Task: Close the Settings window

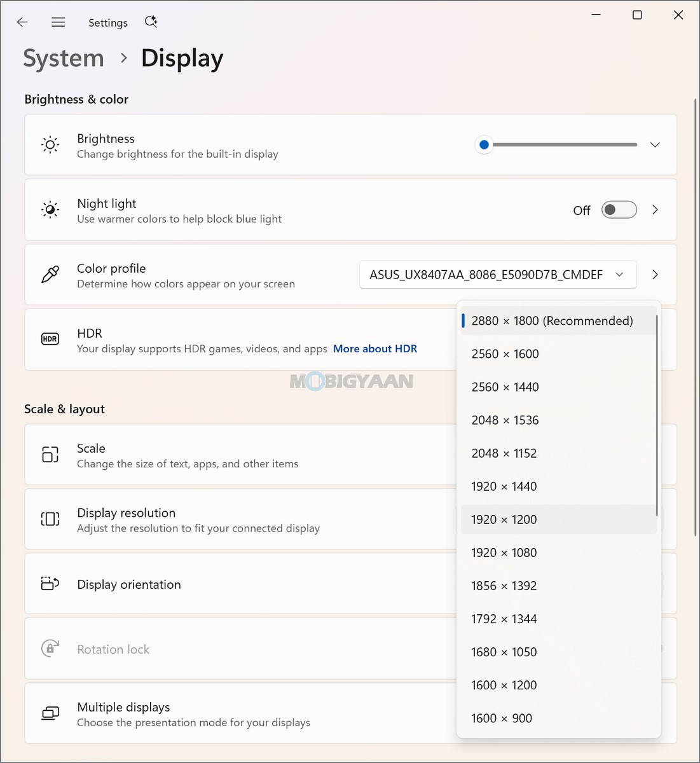Action: 678,15
